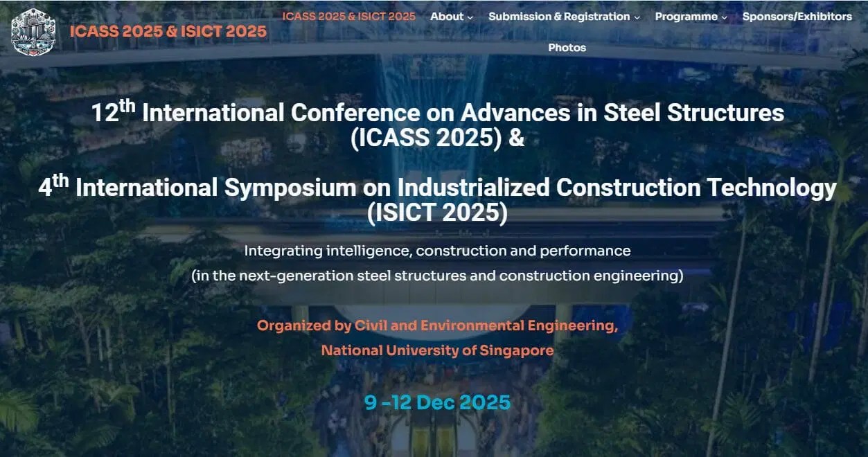Open the Programme menu
This screenshot has height=457, width=868.
point(687,16)
